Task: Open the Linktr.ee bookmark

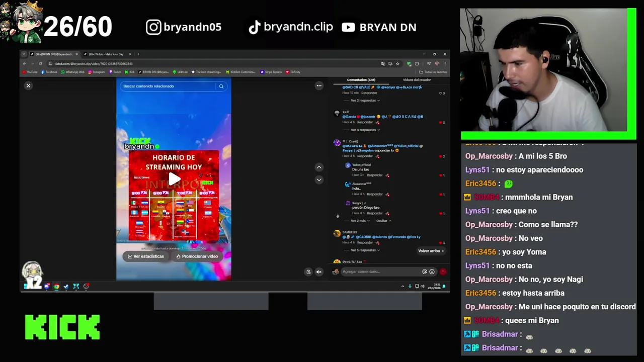Action: [180, 72]
